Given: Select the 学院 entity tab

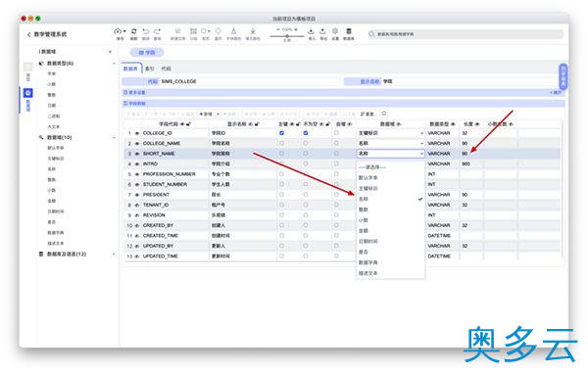Looking at the screenshot, I should point(147,53).
